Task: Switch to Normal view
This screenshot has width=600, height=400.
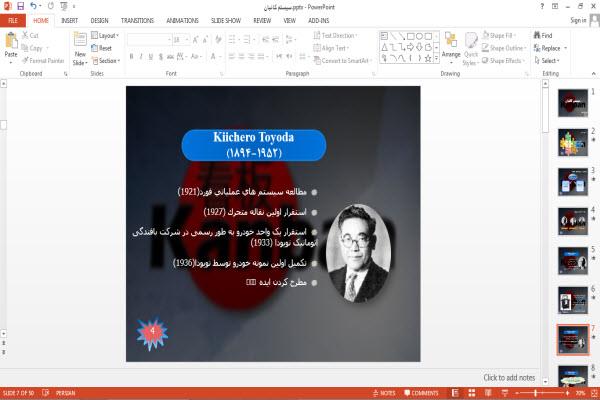Action: [455, 393]
